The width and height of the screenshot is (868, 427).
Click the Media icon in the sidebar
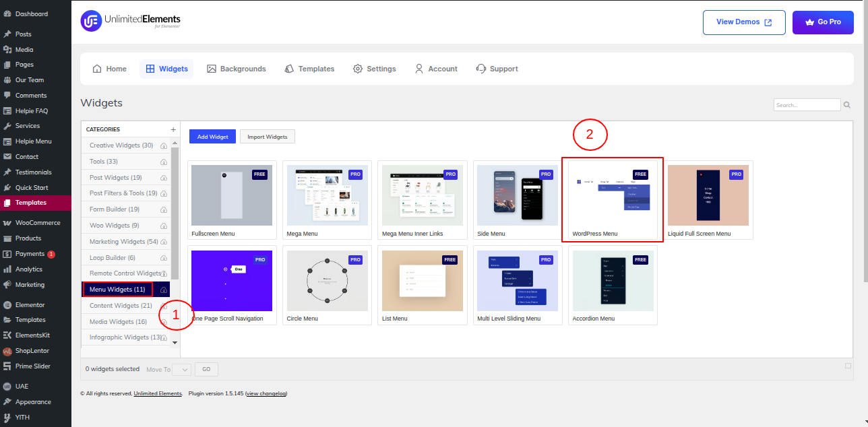[7, 49]
